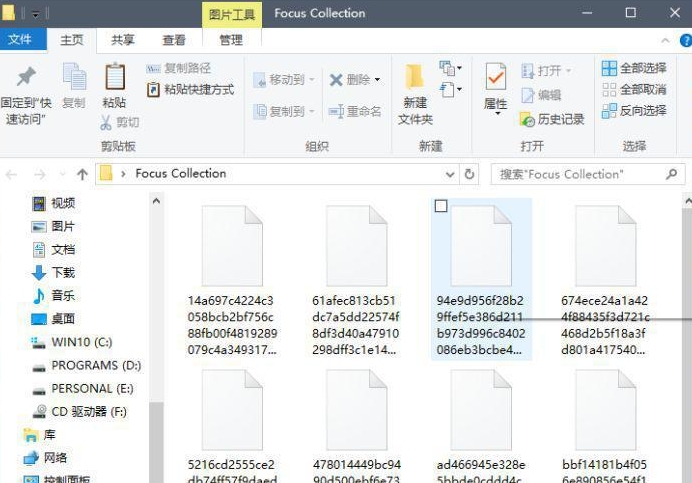
Task: Switch to the Share (共享) tab
Action: click(123, 40)
